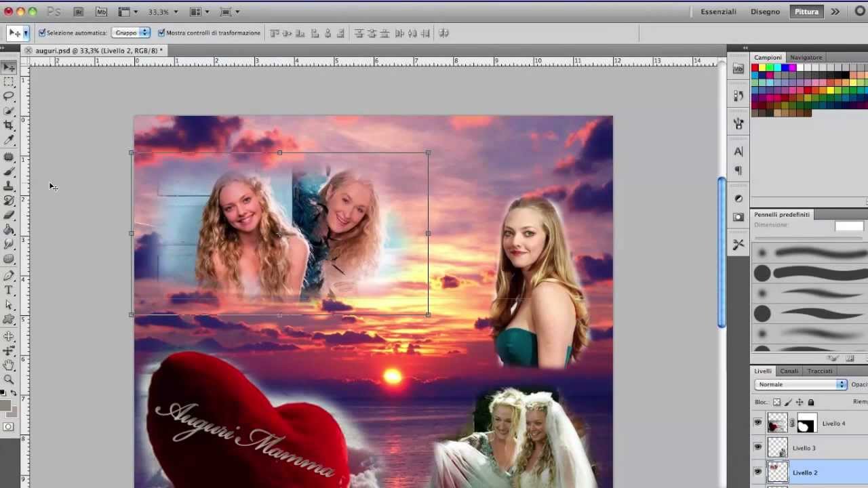Select the Path Selection tool
Image resolution: width=868 pixels, height=488 pixels.
pyautogui.click(x=9, y=305)
